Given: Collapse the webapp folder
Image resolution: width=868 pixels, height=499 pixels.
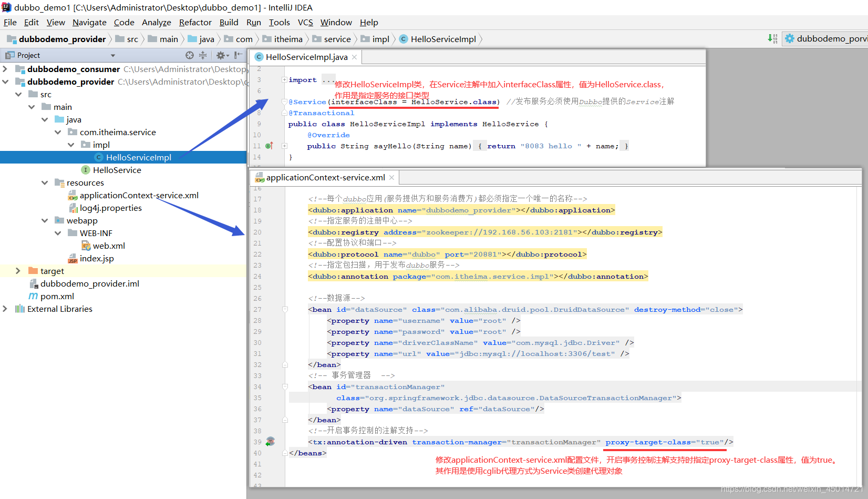Looking at the screenshot, I should [45, 220].
